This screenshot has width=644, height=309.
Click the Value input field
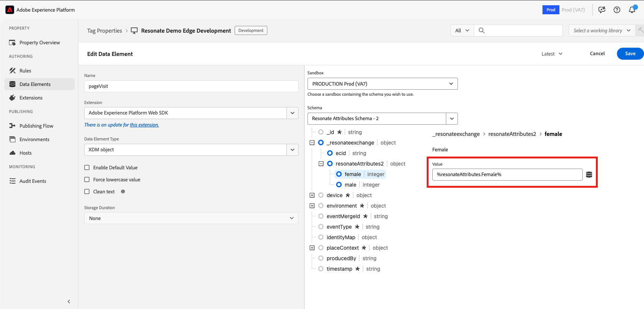507,175
